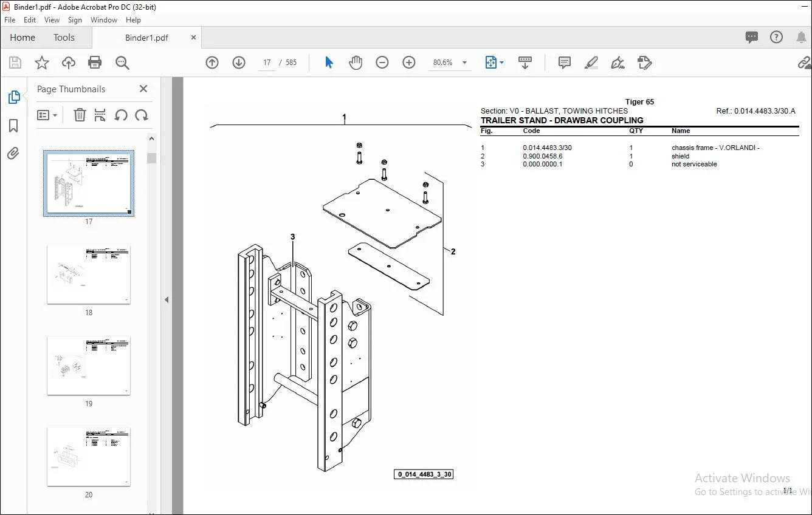Screen dimensions: 812x515
Task: Click the page number input field
Action: (267, 63)
